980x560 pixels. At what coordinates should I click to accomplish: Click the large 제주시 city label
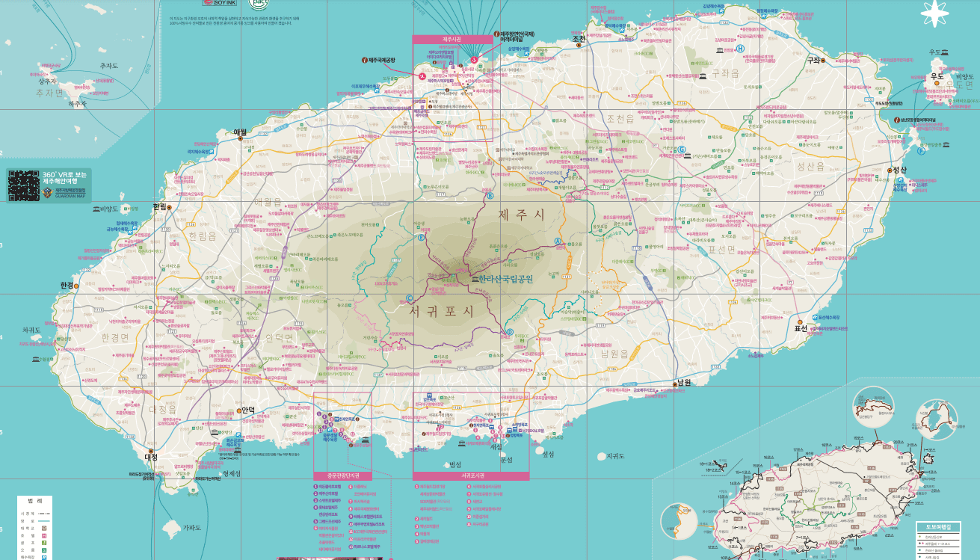coord(522,215)
